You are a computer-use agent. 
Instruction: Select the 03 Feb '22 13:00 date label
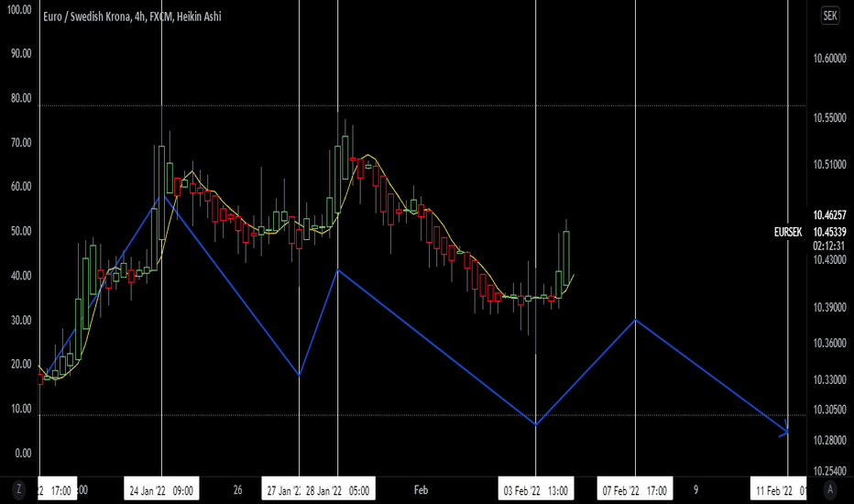[536, 490]
